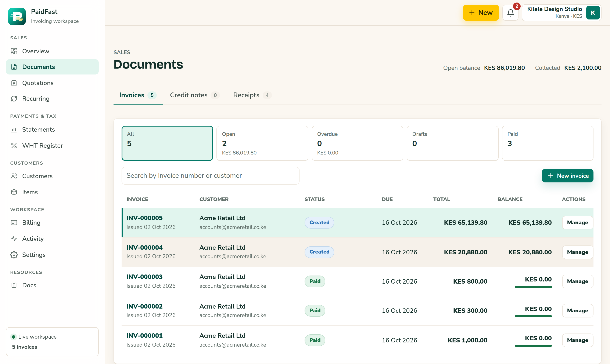610x364 pixels.
Task: Switch to the Receipts tab
Action: coord(252,95)
